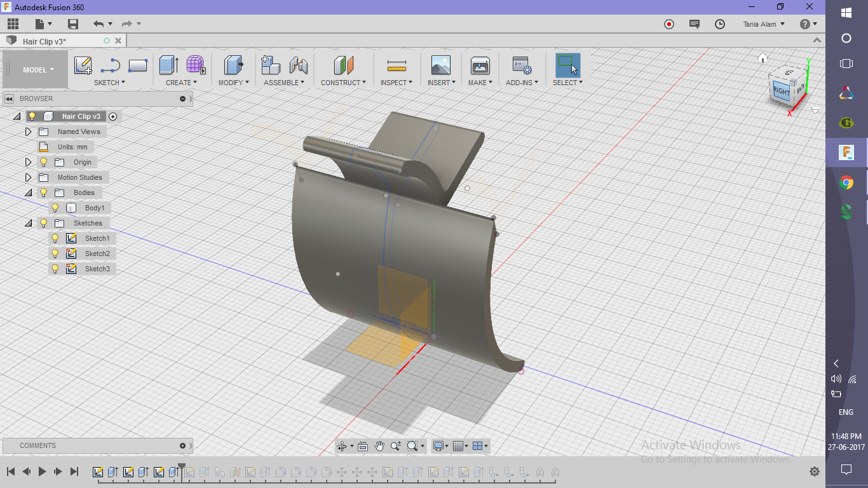Expand the Origin folder arrow
868x488 pixels.
tap(28, 162)
